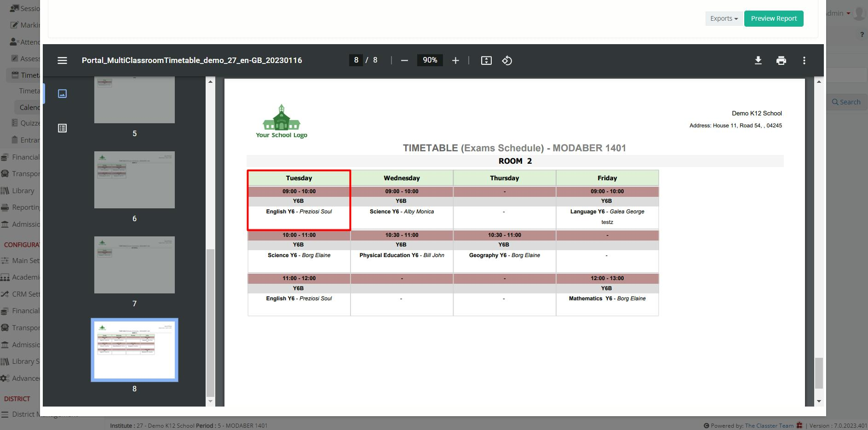Screen dimensions: 868x430
Task: Click the 'Demo K12 School' text in report
Action: tap(757, 113)
